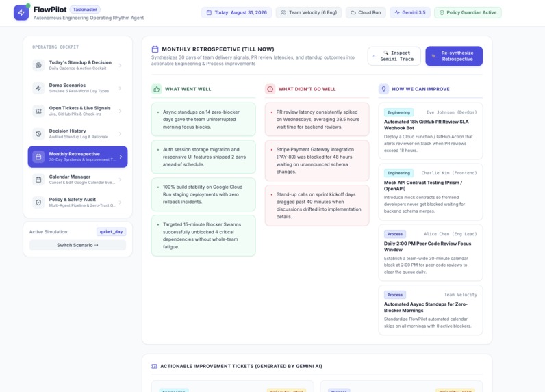Click the Monthly Retrospective calendar icon in sidebar
The image size is (545, 392).
click(38, 157)
